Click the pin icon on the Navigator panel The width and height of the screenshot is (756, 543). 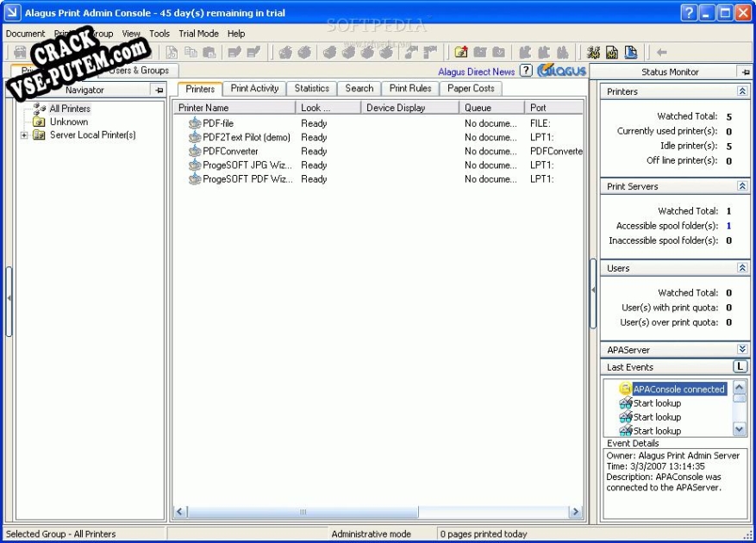[159, 90]
